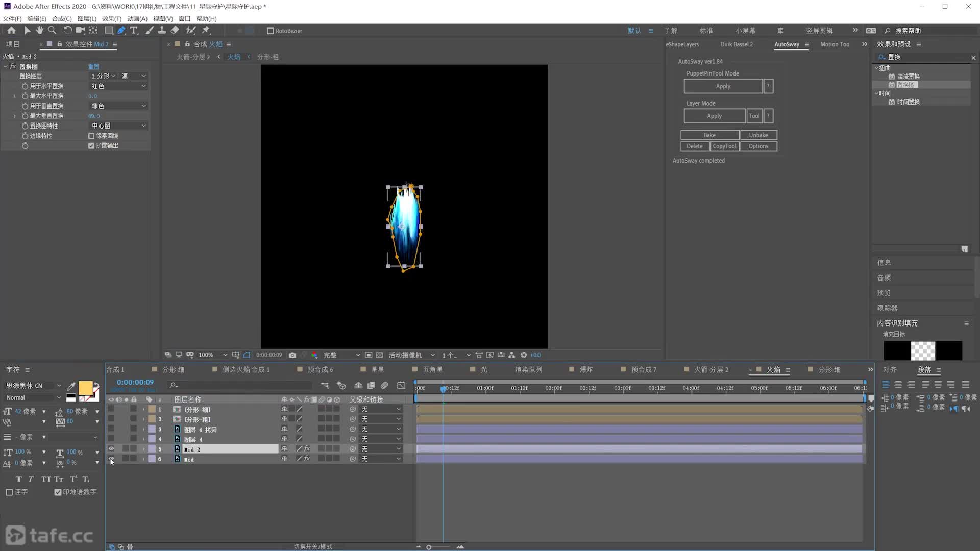Enable the 连字 checkbox in Character panel
The height and width of the screenshot is (551, 980).
coord(9,492)
